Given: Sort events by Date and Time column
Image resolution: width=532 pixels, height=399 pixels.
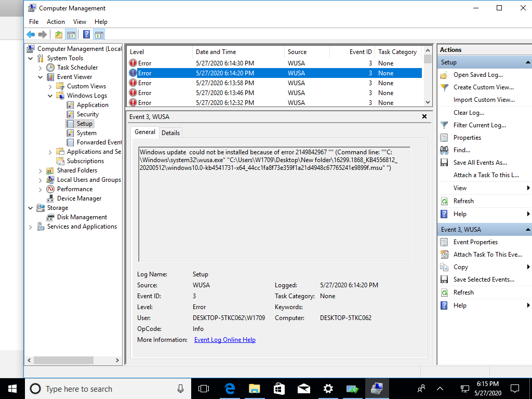Looking at the screenshot, I should [238, 52].
